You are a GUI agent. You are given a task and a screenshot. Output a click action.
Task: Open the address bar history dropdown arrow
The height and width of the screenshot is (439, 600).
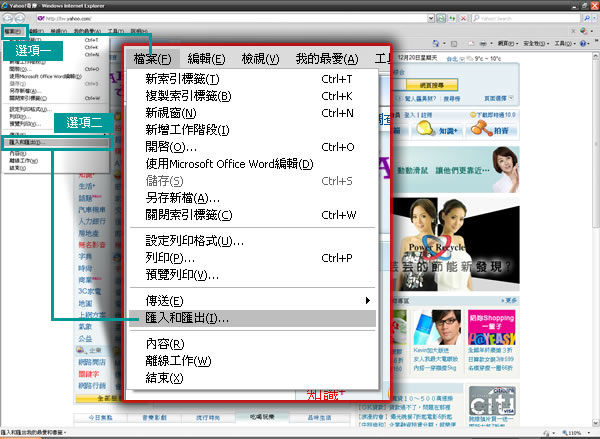(431, 18)
